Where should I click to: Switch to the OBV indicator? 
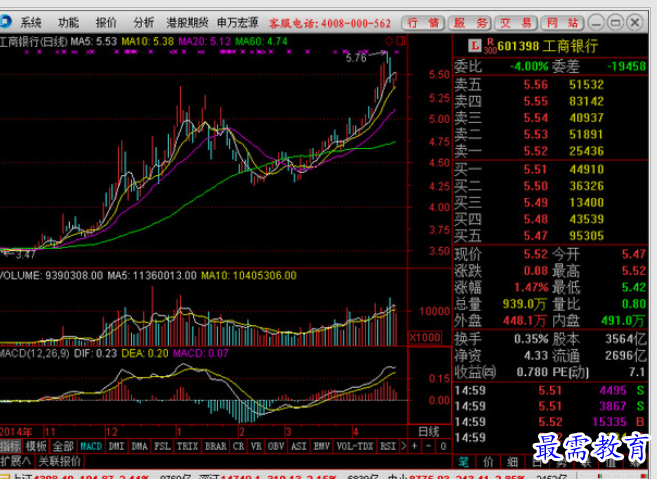click(x=276, y=446)
